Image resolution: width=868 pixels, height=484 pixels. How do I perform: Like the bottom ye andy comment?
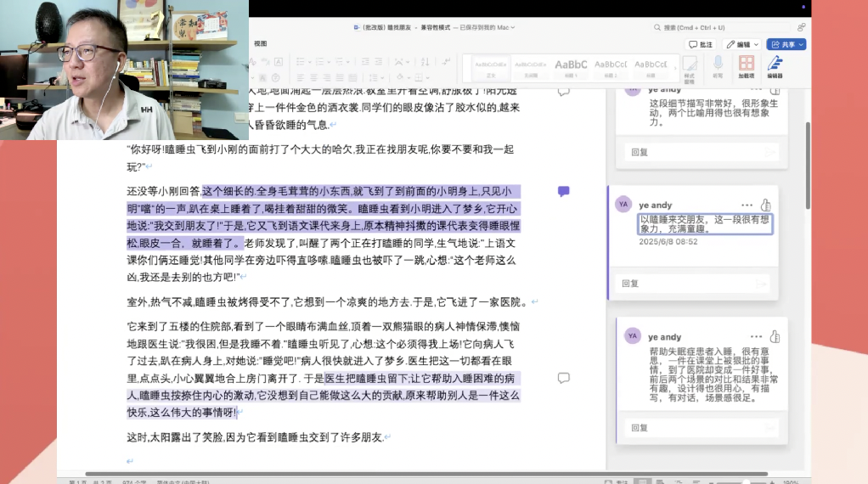coord(774,337)
